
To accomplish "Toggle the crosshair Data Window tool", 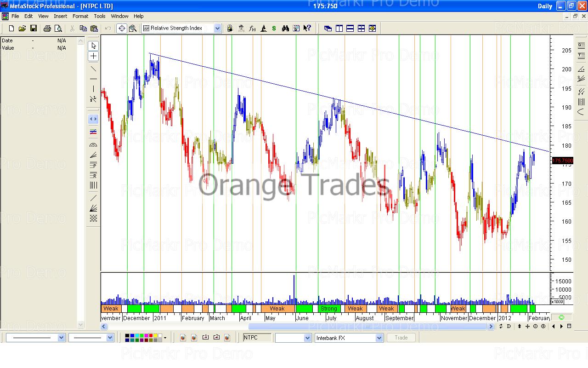I will [122, 29].
